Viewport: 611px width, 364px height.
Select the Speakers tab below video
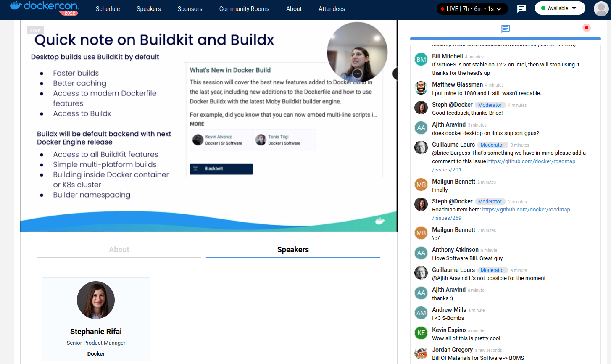coord(293,250)
